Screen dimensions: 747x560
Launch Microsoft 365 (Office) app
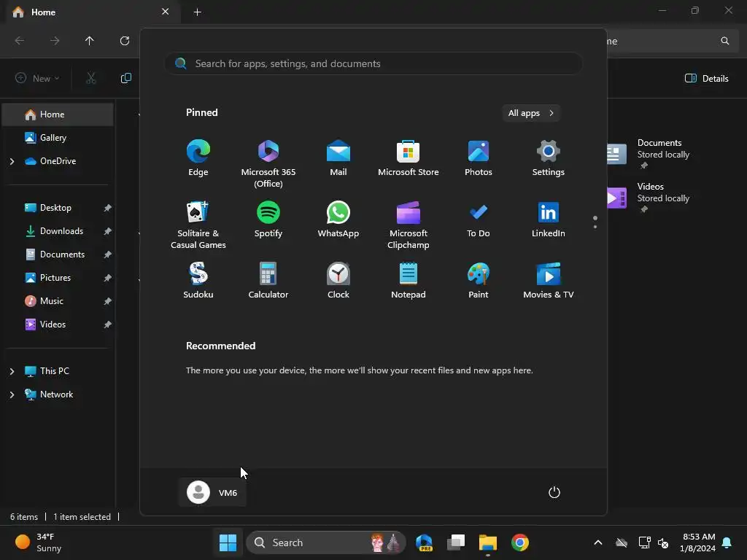tap(268, 164)
